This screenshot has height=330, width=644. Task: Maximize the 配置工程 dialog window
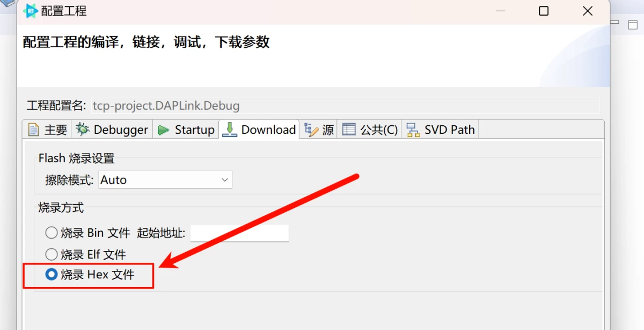click(544, 11)
